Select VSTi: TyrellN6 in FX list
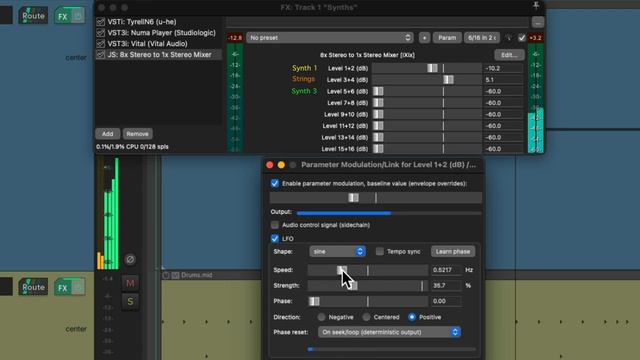The height and width of the screenshot is (360, 640). coord(142,22)
